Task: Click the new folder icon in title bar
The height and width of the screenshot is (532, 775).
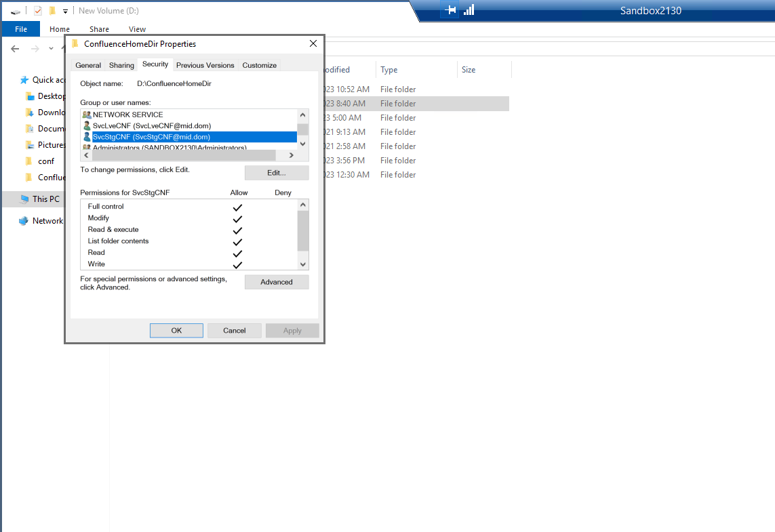Action: [52, 10]
